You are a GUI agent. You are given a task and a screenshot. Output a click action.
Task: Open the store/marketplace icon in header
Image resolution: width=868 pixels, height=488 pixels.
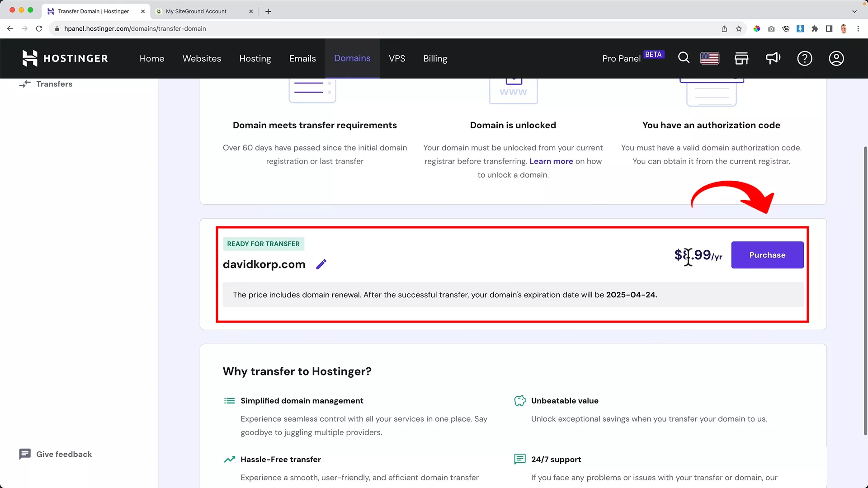pos(741,58)
